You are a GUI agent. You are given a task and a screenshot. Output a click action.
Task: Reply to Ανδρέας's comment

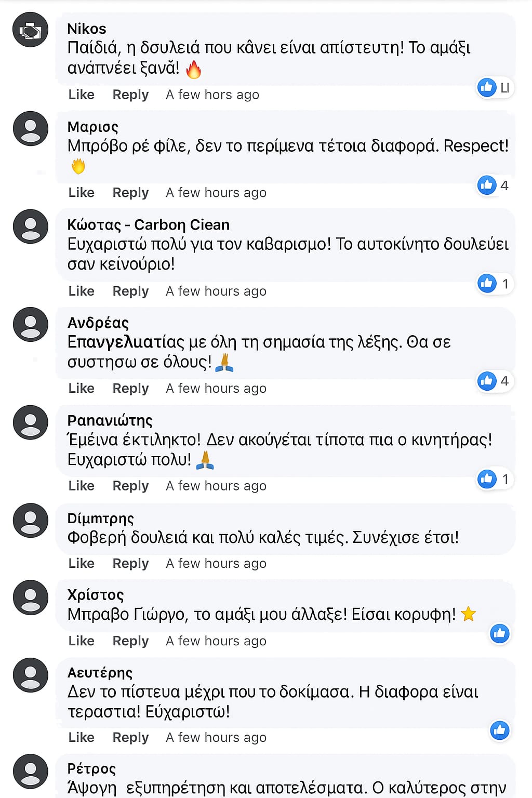(x=130, y=388)
